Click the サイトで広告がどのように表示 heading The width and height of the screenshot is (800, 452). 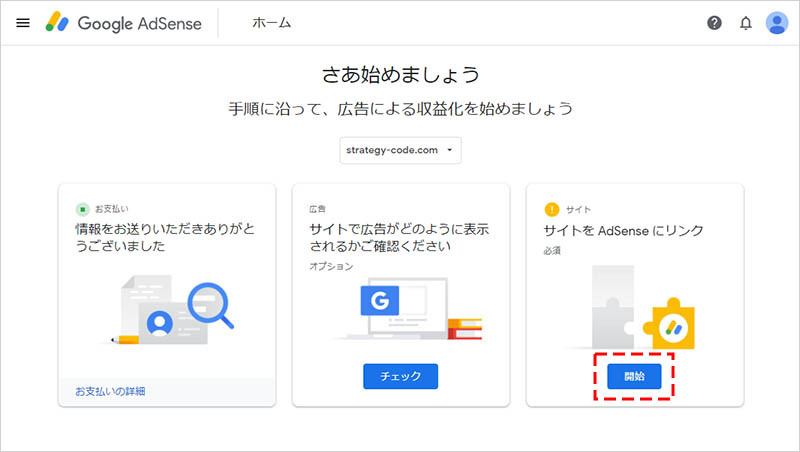[399, 237]
